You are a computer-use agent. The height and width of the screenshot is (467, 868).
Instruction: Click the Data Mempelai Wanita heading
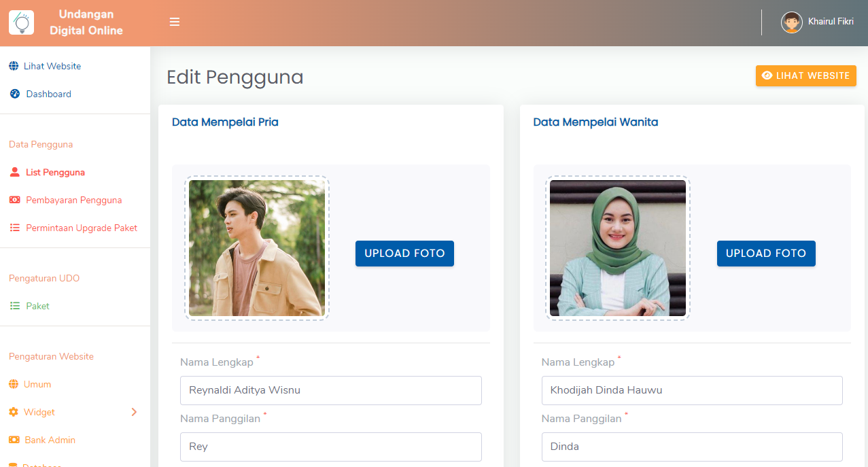595,122
